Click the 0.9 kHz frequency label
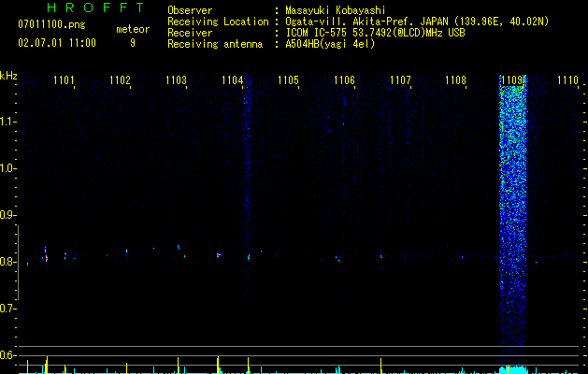This screenshot has height=374, width=588. tap(7, 215)
